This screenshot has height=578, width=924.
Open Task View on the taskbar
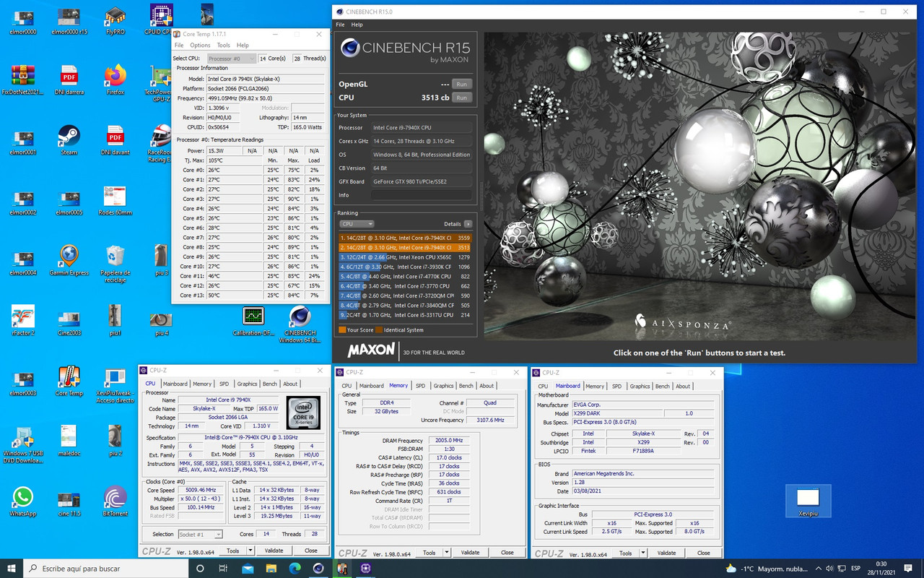(225, 568)
